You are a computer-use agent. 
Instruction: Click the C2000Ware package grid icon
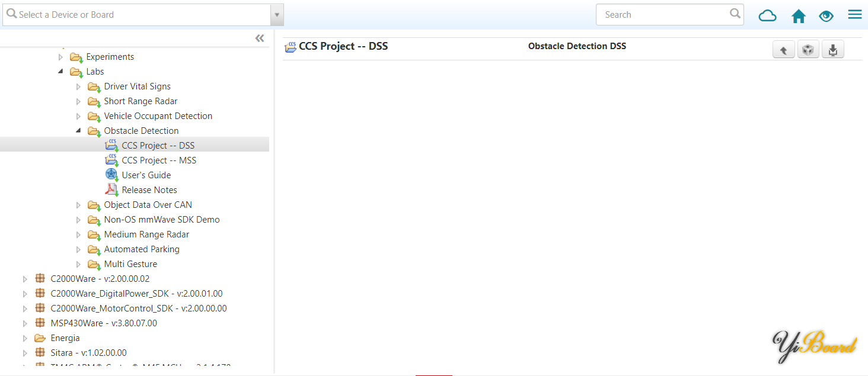tap(40, 278)
